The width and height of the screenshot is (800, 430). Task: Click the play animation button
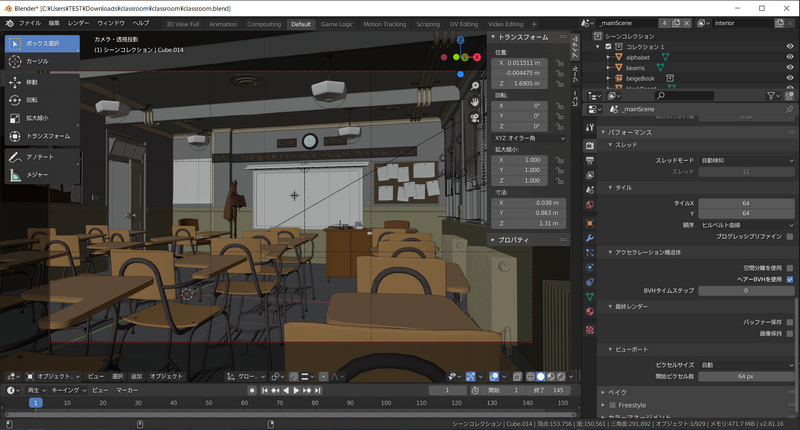pyautogui.click(x=294, y=389)
